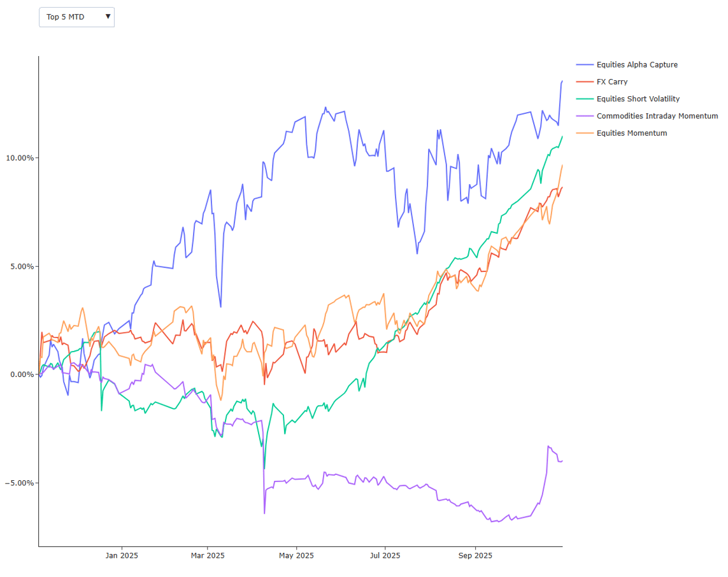Image resolution: width=728 pixels, height=577 pixels.
Task: Select the Mar 2025 axis tick label
Action: click(208, 555)
